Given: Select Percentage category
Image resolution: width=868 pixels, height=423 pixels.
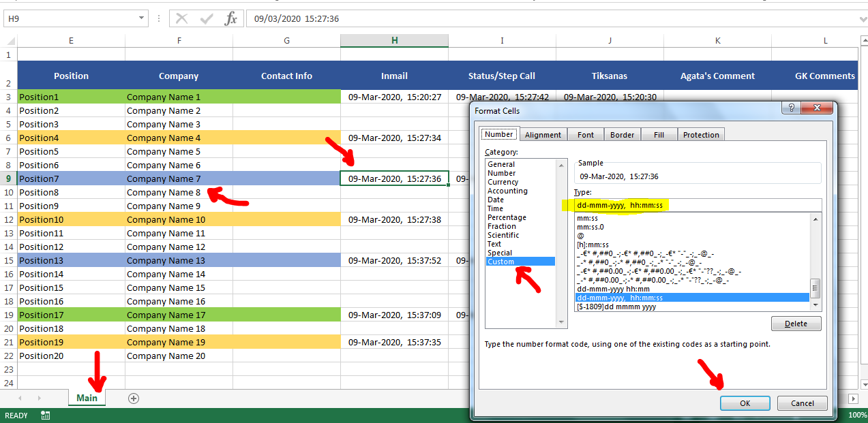Looking at the screenshot, I should 520,217.
